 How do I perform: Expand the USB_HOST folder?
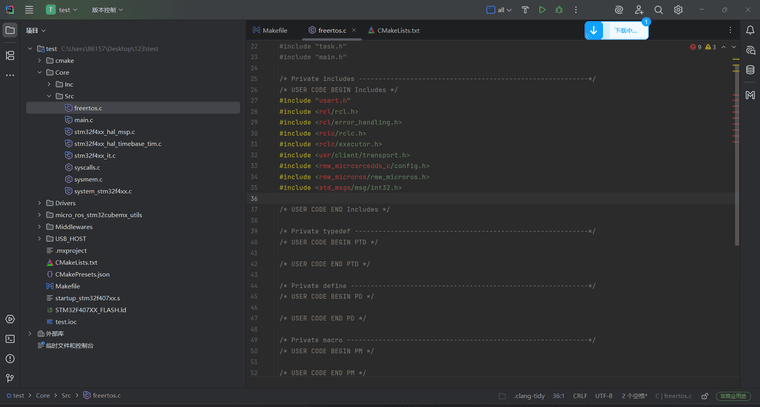click(x=40, y=239)
